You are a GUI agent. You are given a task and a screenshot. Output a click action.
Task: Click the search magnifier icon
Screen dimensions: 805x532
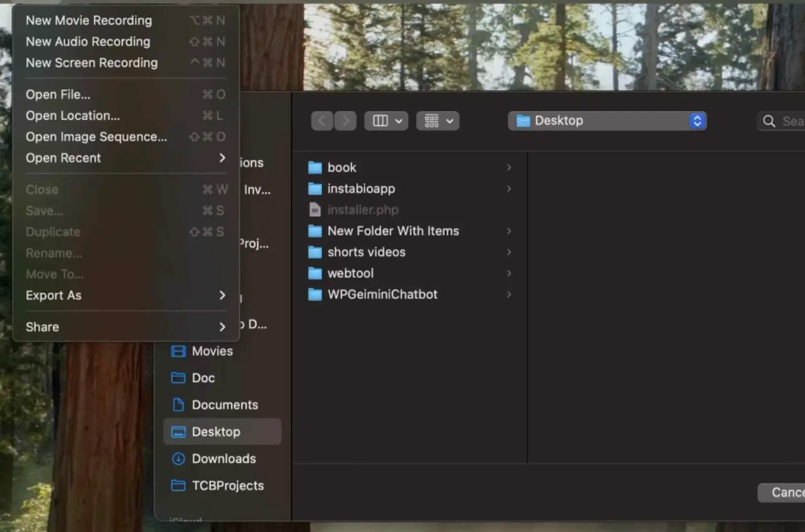point(769,121)
